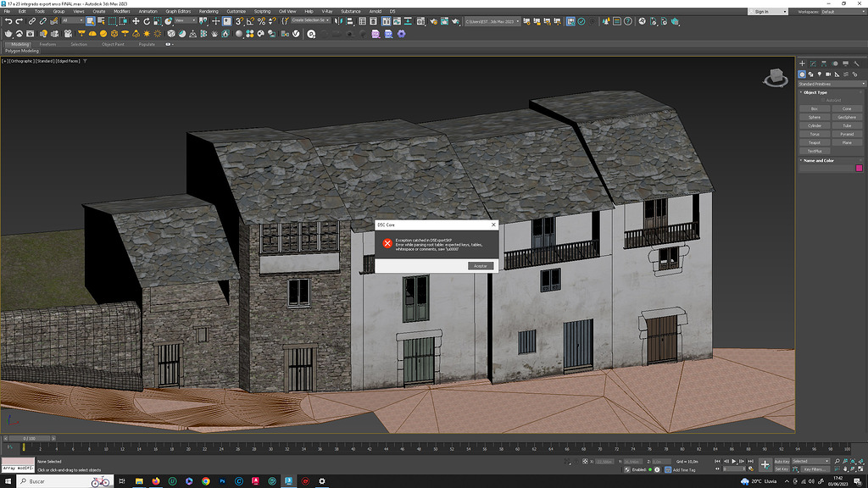Toggle the AutoGrid checkbox
Screen dimensions: 868x488
[823, 99]
